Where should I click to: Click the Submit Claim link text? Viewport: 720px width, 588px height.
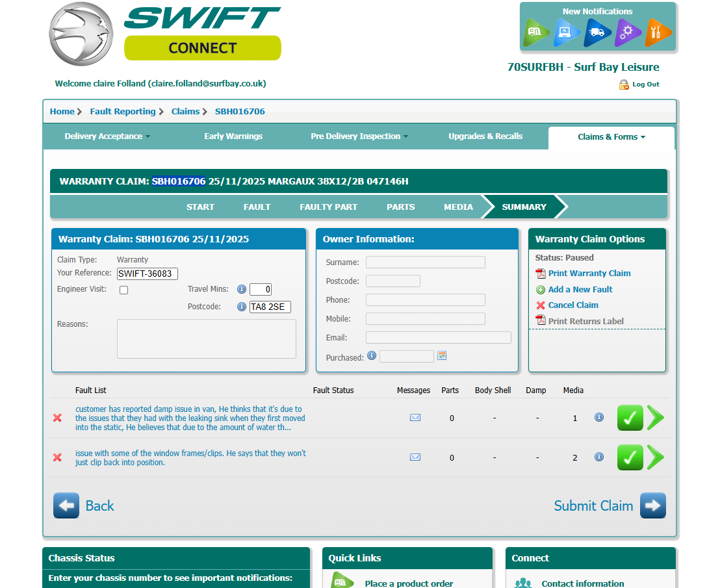click(593, 506)
